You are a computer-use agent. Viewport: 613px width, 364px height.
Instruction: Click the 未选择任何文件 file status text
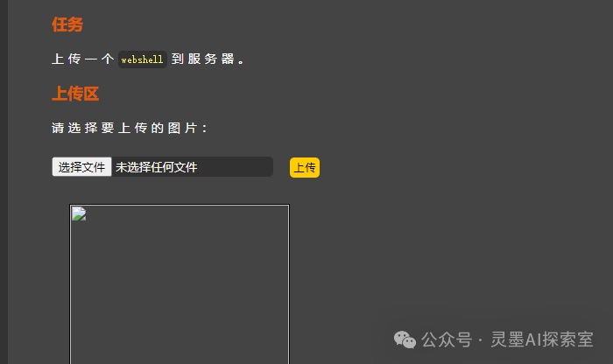(156, 167)
